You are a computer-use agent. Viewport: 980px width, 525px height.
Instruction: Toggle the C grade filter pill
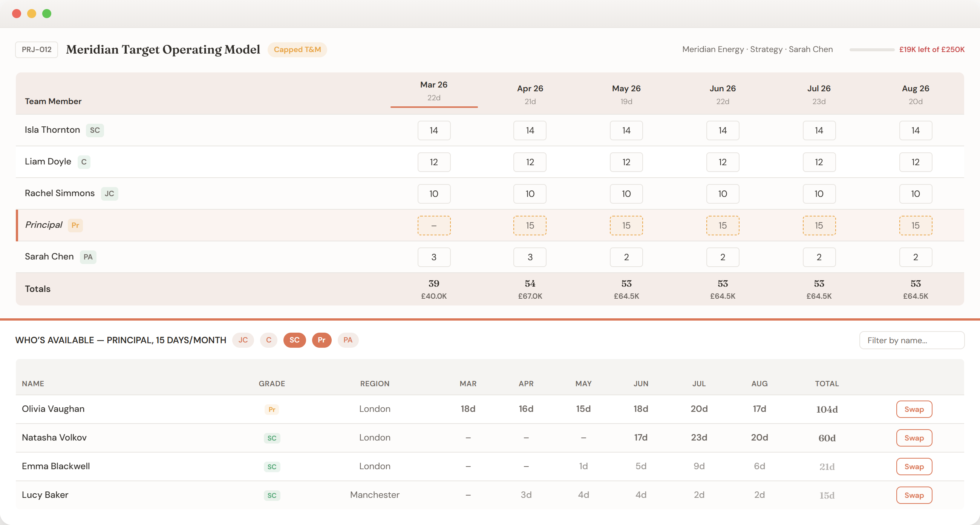(269, 340)
